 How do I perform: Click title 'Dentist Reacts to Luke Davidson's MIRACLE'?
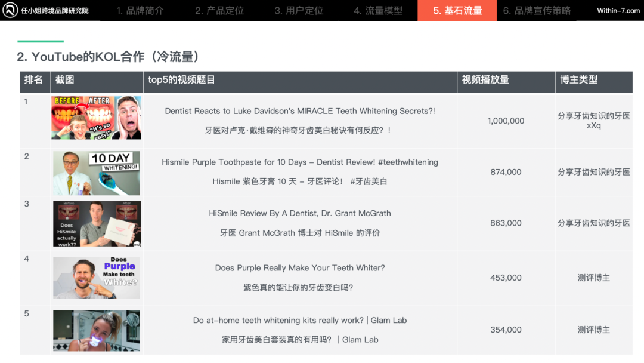point(300,111)
